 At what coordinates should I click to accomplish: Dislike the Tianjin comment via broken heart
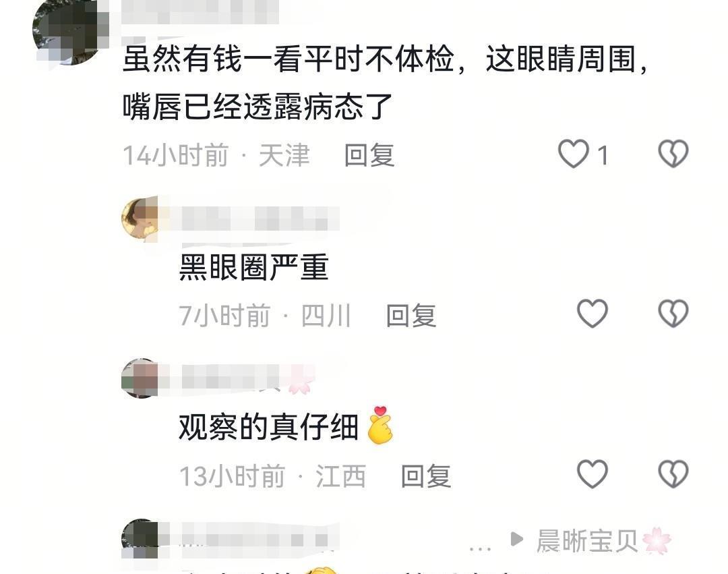pos(673,154)
